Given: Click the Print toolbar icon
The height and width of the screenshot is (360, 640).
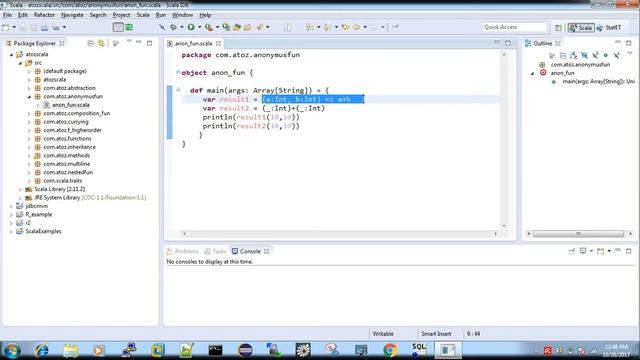Looking at the screenshot, I should pos(44,27).
